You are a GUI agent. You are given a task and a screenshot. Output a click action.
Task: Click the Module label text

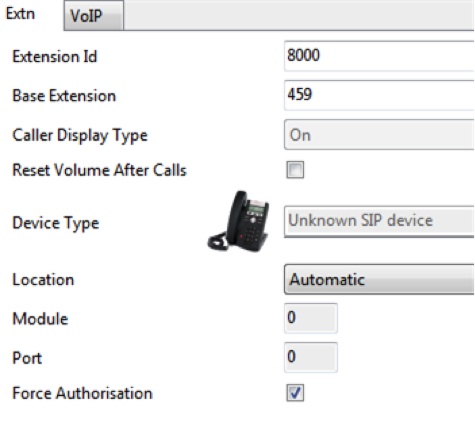tap(40, 319)
